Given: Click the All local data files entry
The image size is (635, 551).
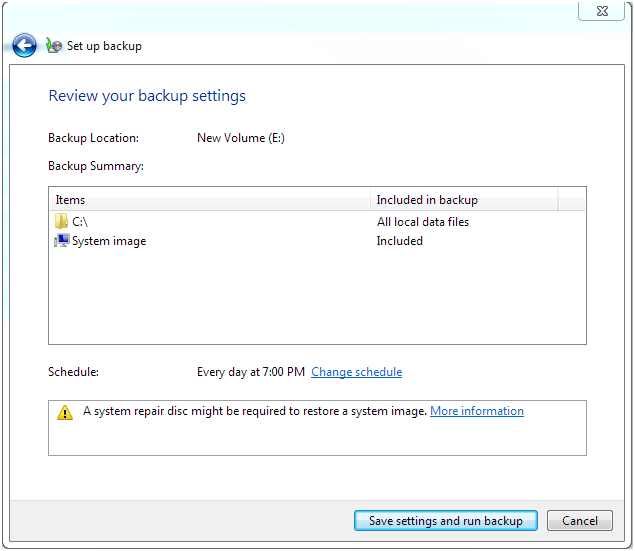Looking at the screenshot, I should click(423, 222).
